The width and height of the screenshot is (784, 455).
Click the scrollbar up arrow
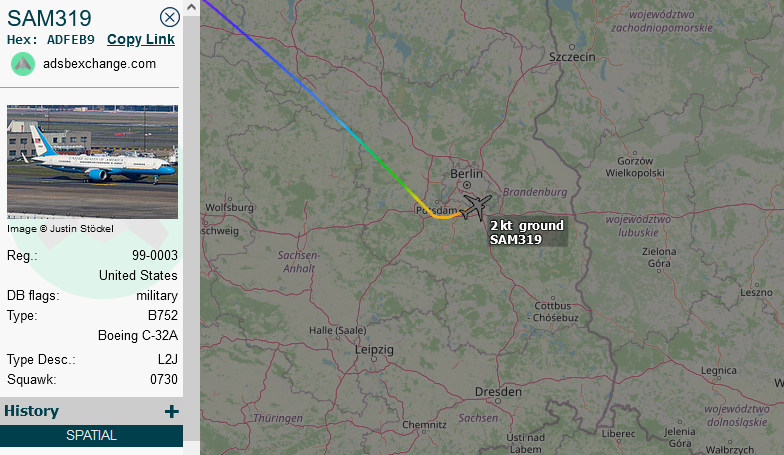(x=192, y=7)
